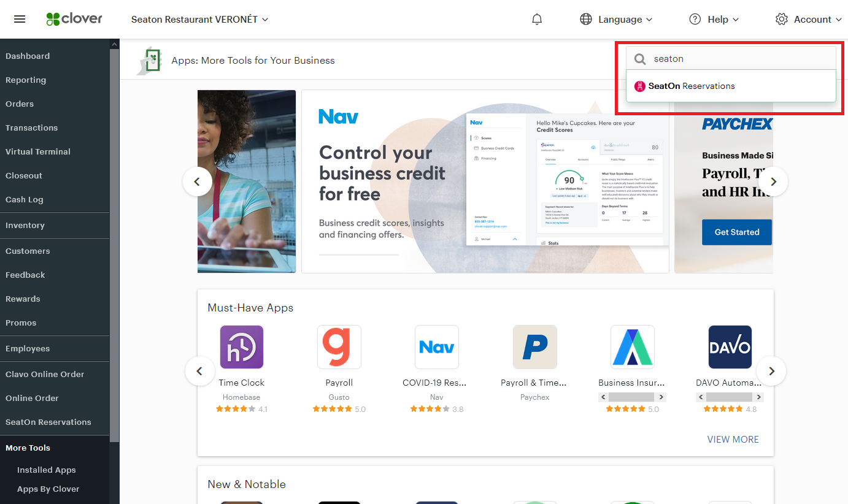Click VIEW MORE in Must-Have Apps
Viewport: 848px width, 504px height.
(733, 439)
